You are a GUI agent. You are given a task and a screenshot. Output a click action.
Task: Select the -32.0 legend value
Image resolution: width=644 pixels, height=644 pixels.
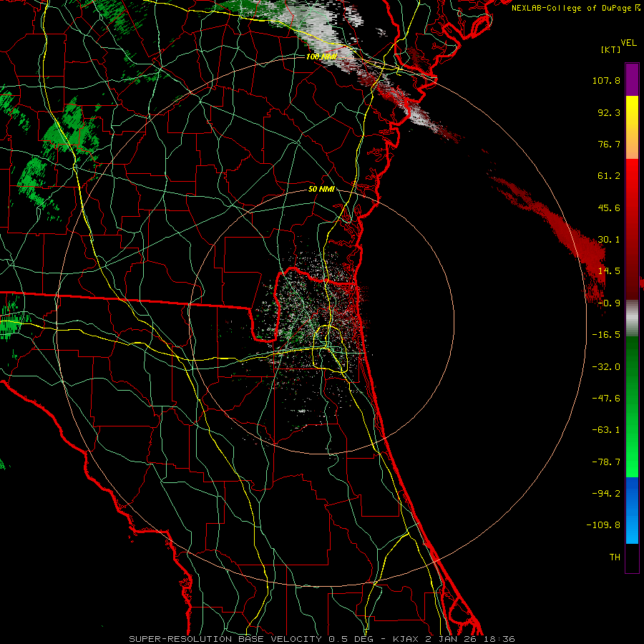pyautogui.click(x=606, y=367)
